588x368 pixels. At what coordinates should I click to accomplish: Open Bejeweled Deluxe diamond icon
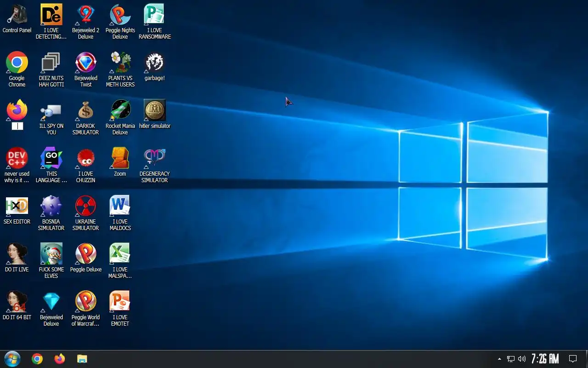pos(51,302)
